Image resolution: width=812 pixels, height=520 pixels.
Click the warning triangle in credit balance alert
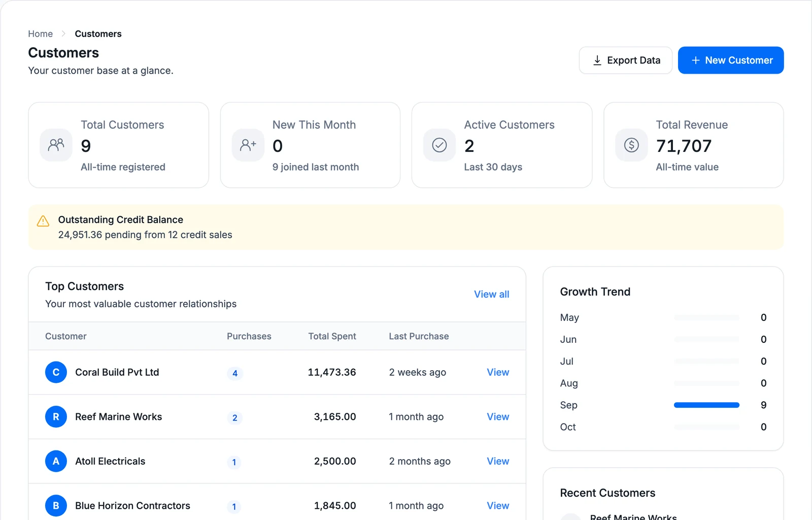point(43,221)
